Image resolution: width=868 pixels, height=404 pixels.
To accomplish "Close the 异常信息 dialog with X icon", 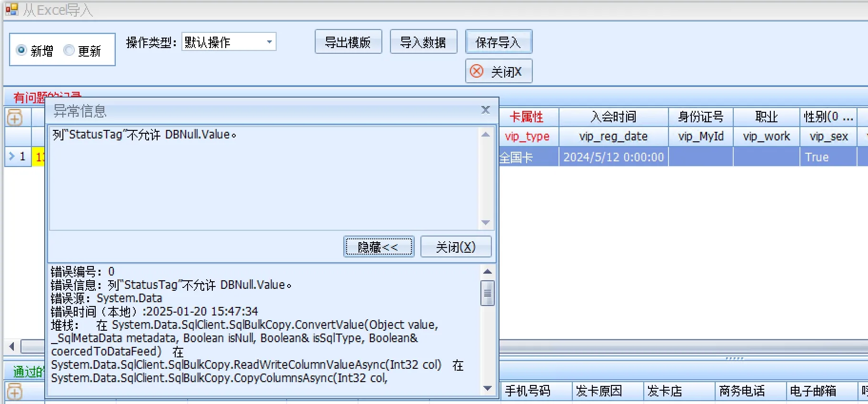I will coord(485,110).
